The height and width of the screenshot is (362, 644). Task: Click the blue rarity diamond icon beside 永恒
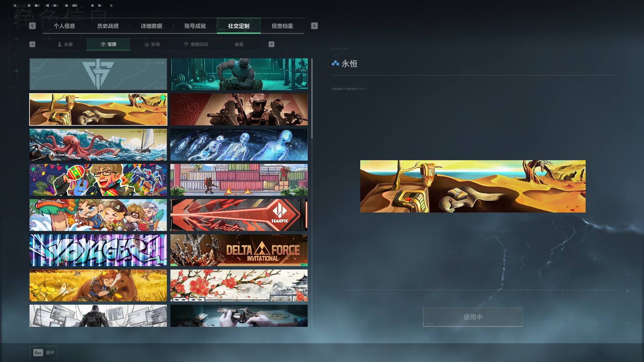[x=335, y=63]
